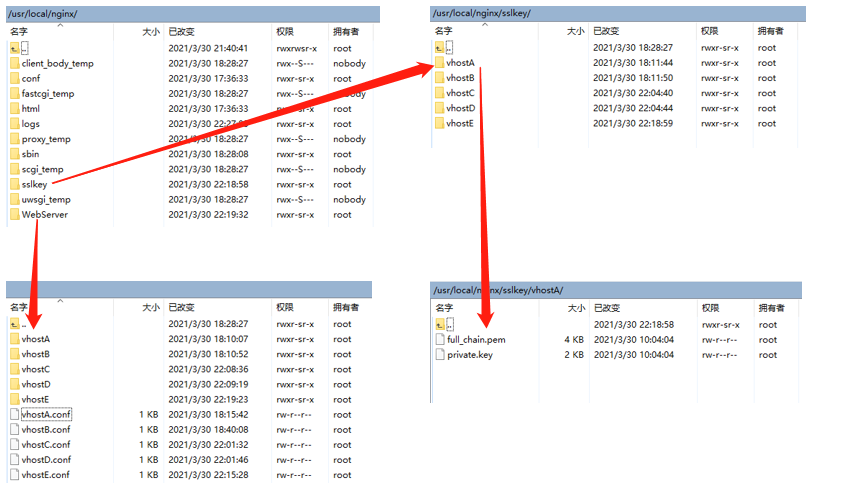
Task: Select vhostA folder icon dated 18:11:44
Action: tap(440, 63)
